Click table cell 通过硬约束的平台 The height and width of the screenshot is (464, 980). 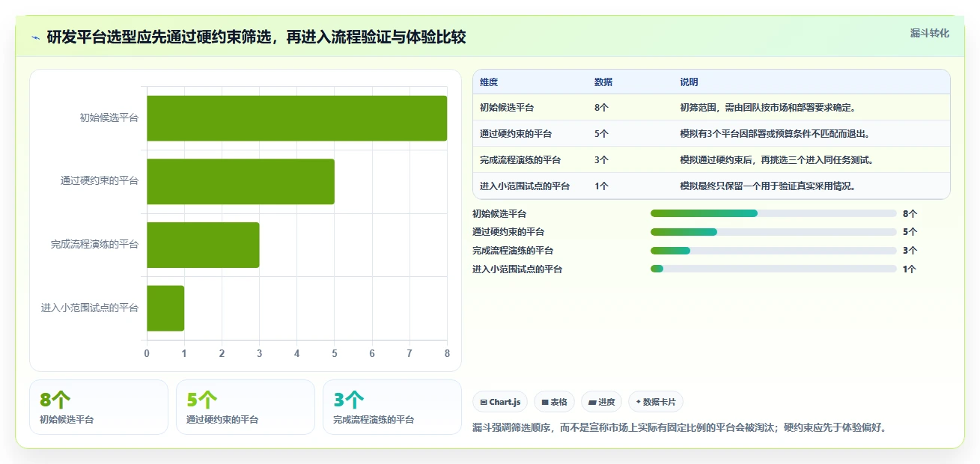516,134
